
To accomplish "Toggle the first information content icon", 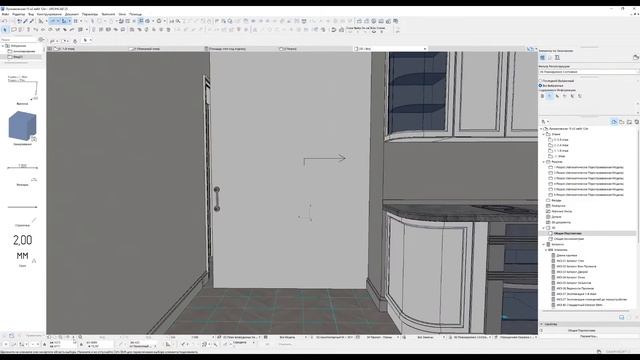I will coord(542,96).
